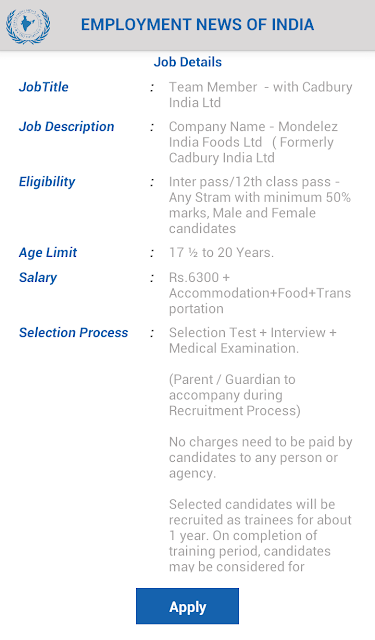Click the Apply button
This screenshot has width=375, height=640.
187,606
